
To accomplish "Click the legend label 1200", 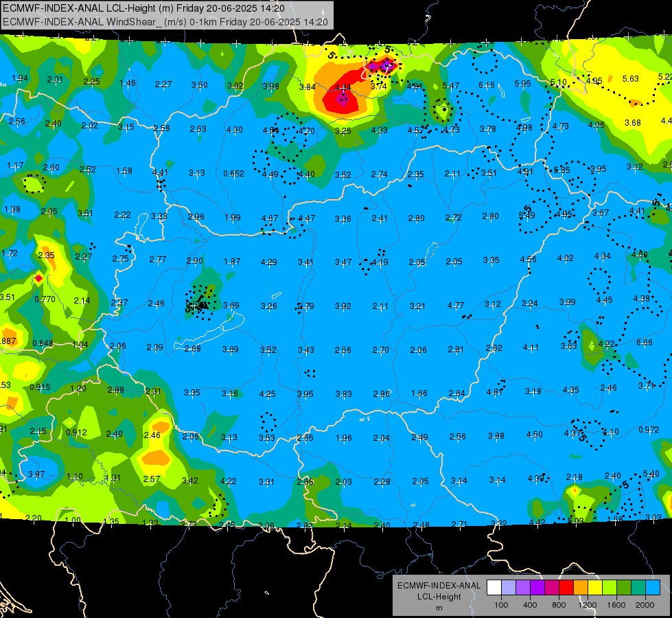I will click(x=587, y=605).
